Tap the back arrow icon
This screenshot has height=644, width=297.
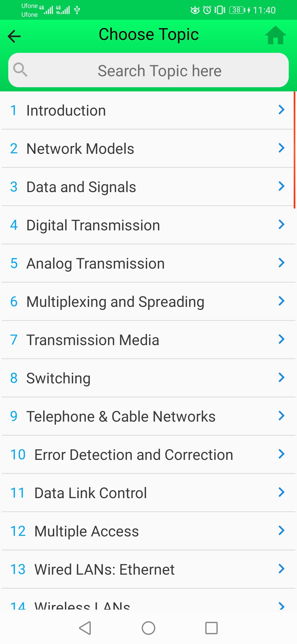pos(14,36)
